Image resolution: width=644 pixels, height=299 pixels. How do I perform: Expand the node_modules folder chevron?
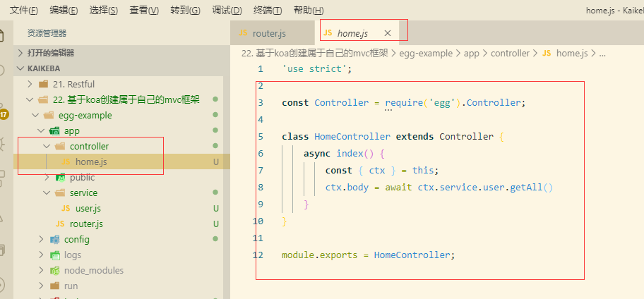41,270
